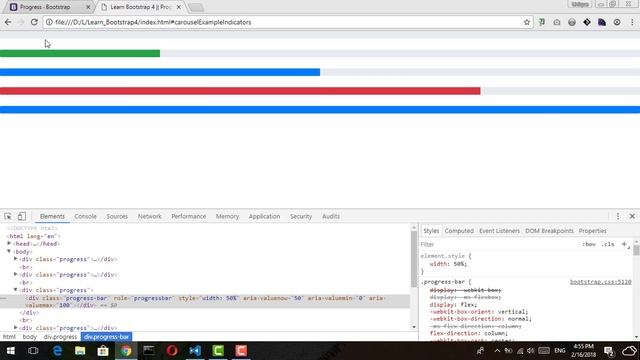Open Chrome's three-dot menu

click(632, 22)
